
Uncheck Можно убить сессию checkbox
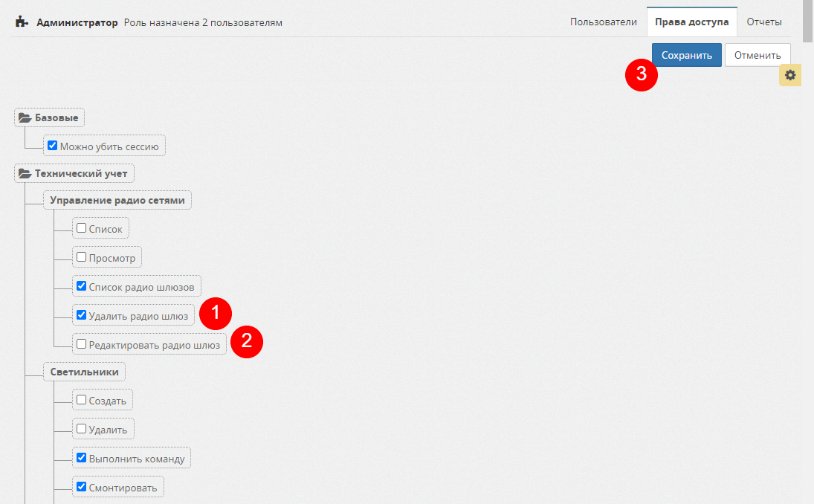pos(52,146)
